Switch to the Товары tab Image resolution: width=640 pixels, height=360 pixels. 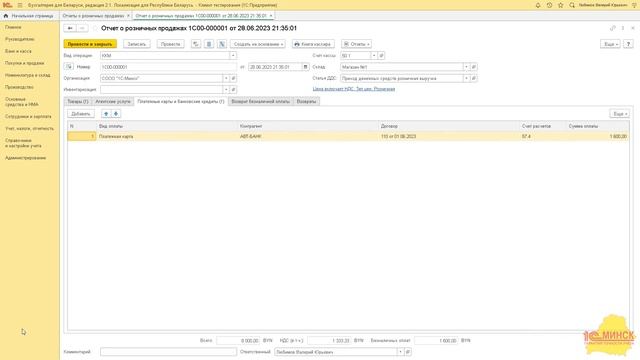coord(78,101)
